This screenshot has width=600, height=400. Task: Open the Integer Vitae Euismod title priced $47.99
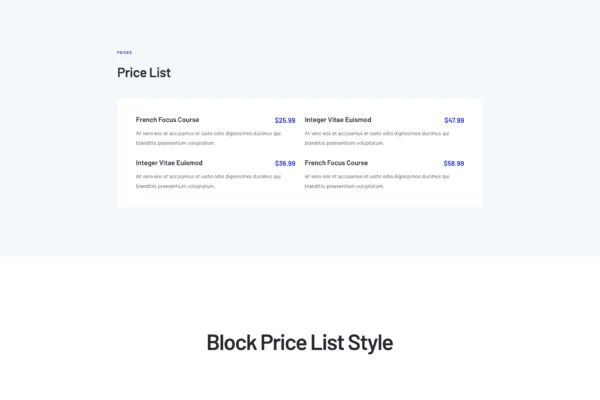point(338,120)
